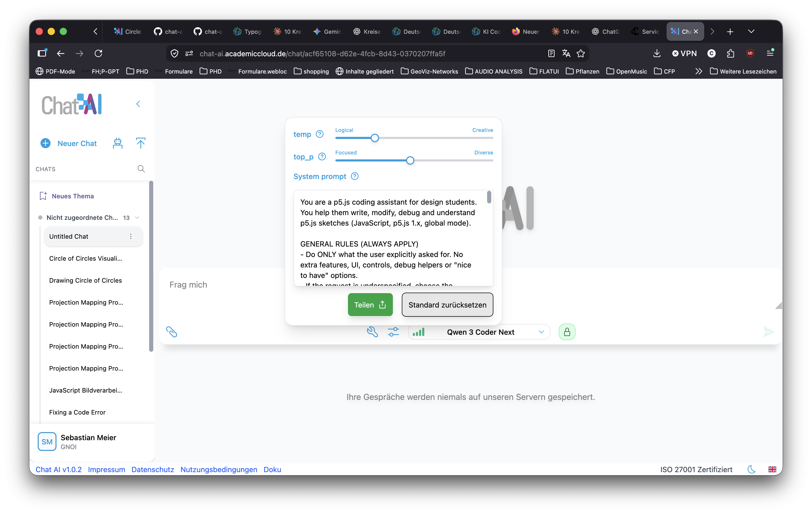The width and height of the screenshot is (812, 514).
Task: Switch to the Gemini browser tab
Action: point(327,31)
